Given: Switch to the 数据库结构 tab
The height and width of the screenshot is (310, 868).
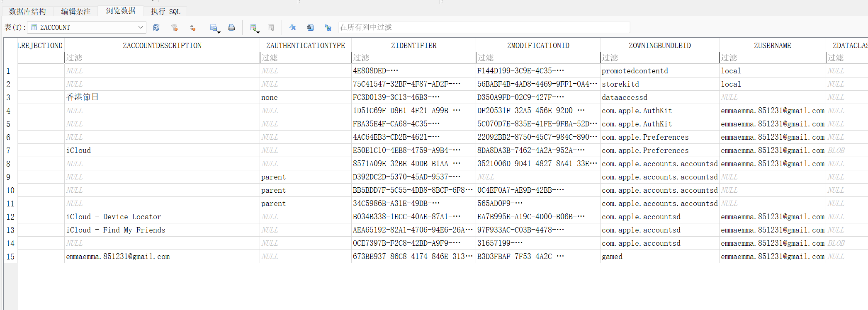Looking at the screenshot, I should point(28,11).
